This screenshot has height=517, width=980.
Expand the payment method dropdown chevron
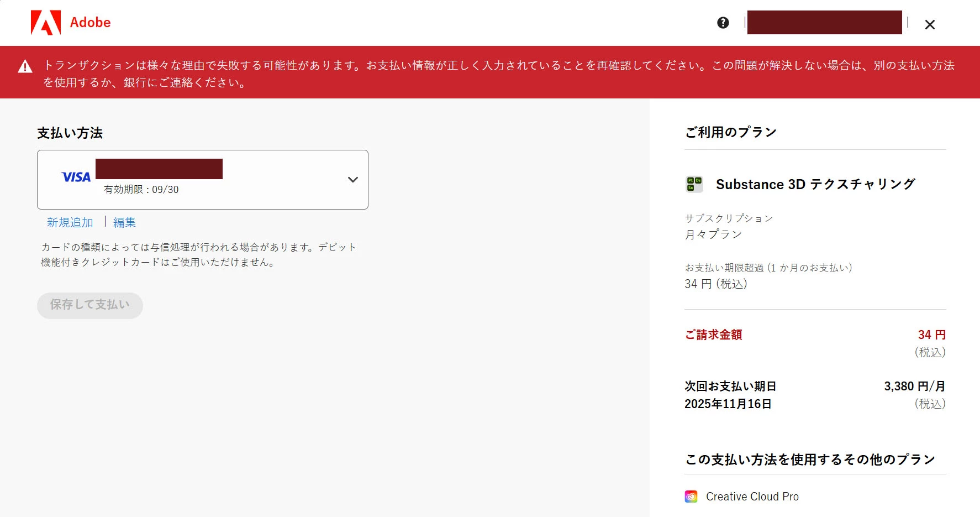tap(353, 180)
